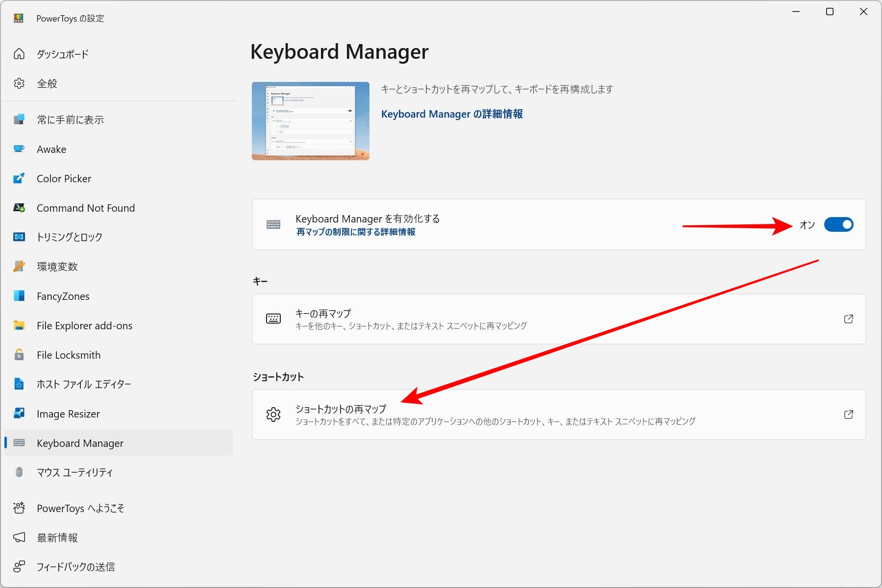Select Image Resizer in sidebar
882x588 pixels.
tap(119, 414)
